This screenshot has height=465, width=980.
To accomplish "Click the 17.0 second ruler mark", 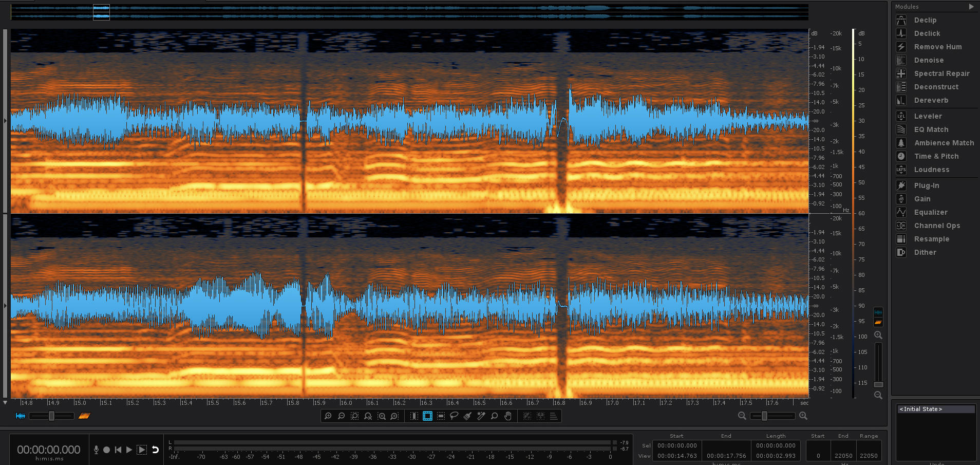I will pos(613,403).
